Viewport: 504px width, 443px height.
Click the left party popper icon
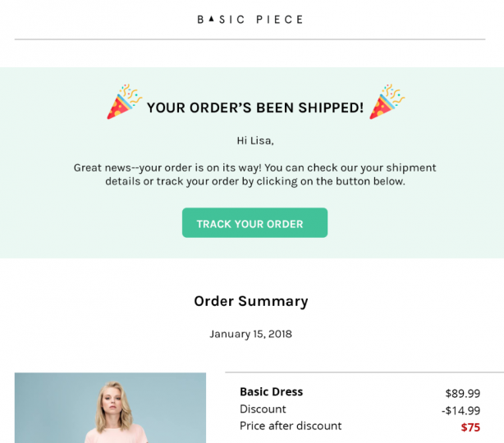coord(125,102)
